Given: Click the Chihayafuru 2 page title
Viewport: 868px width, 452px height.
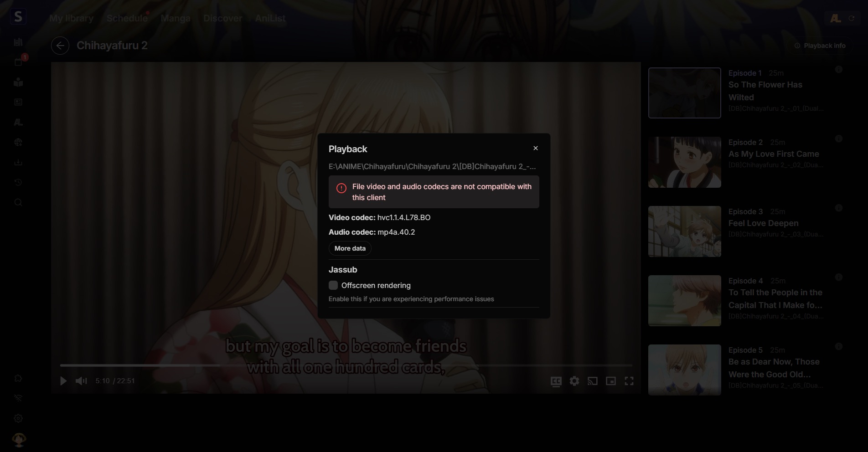Looking at the screenshot, I should click(x=112, y=46).
